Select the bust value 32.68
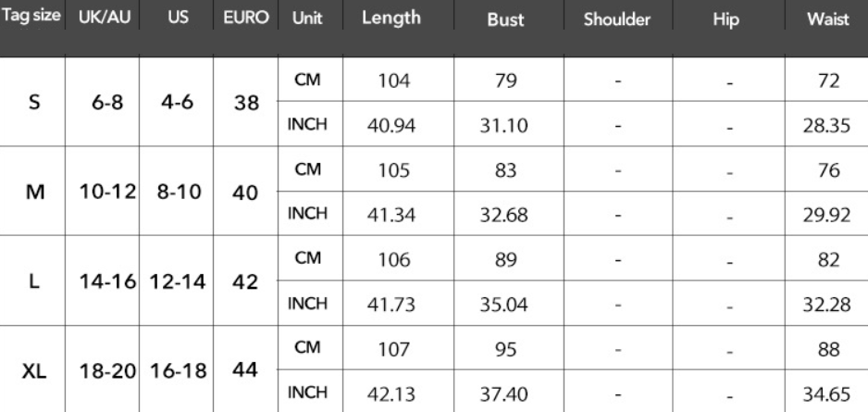868x412 pixels. click(503, 215)
